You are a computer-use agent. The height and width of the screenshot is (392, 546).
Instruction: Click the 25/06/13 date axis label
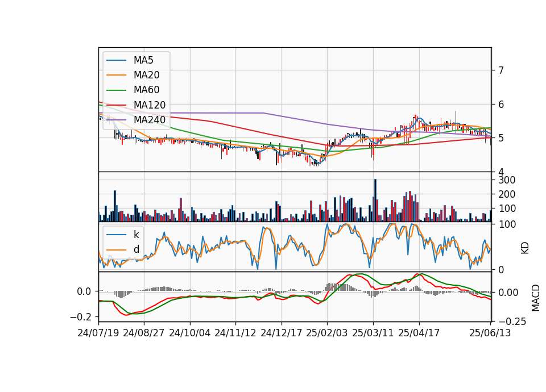coord(490,333)
